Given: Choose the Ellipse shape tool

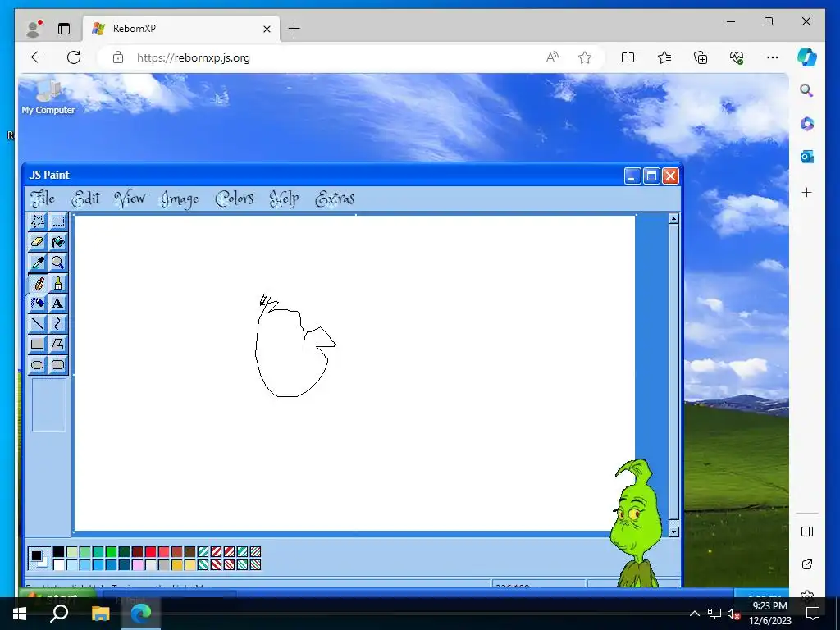Looking at the screenshot, I should [x=38, y=365].
